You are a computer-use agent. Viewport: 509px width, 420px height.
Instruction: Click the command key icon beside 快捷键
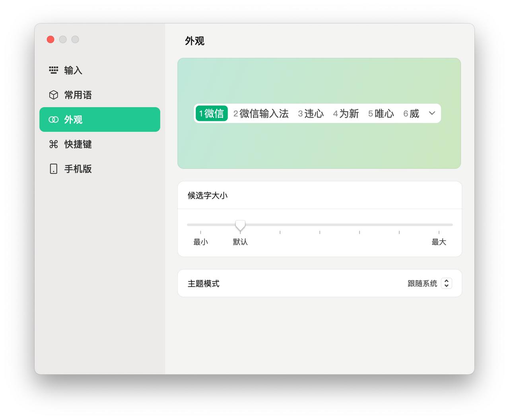click(x=54, y=144)
